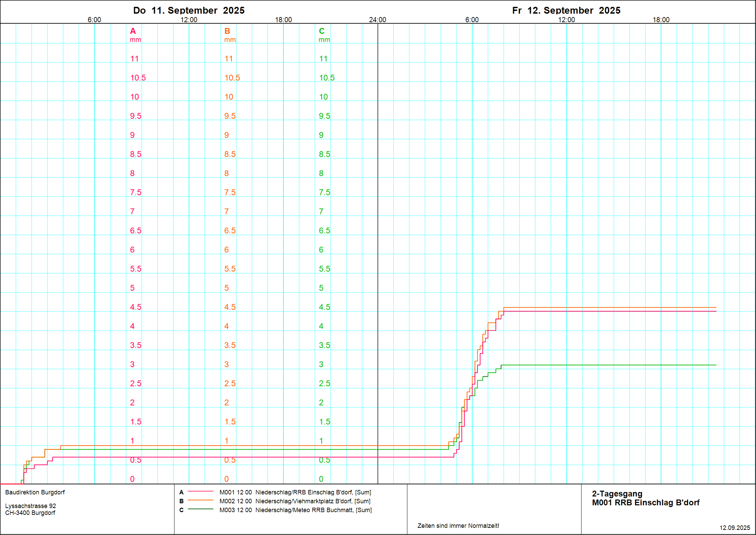
Task: Click the green 10.5 value on axis C
Action: click(327, 78)
